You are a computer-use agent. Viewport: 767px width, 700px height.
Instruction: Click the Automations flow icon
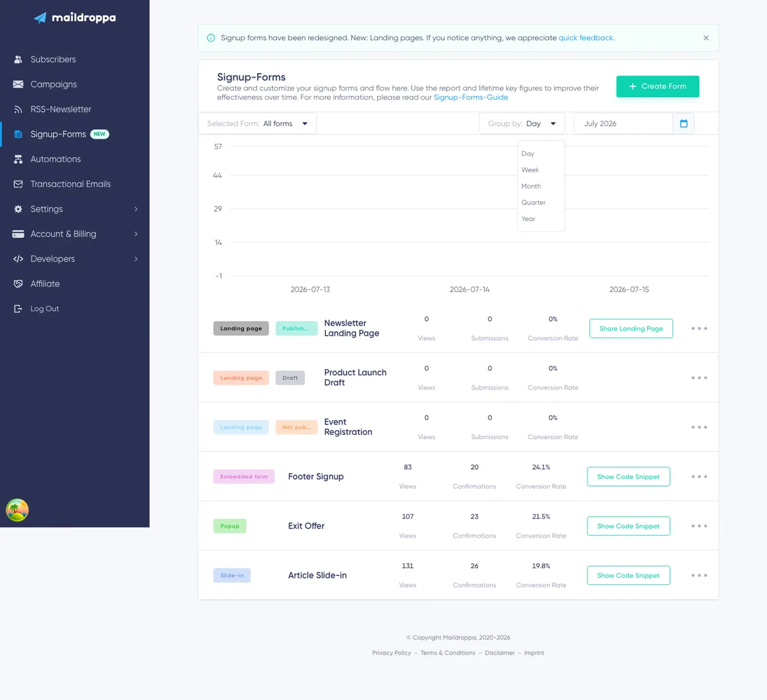[x=18, y=159]
